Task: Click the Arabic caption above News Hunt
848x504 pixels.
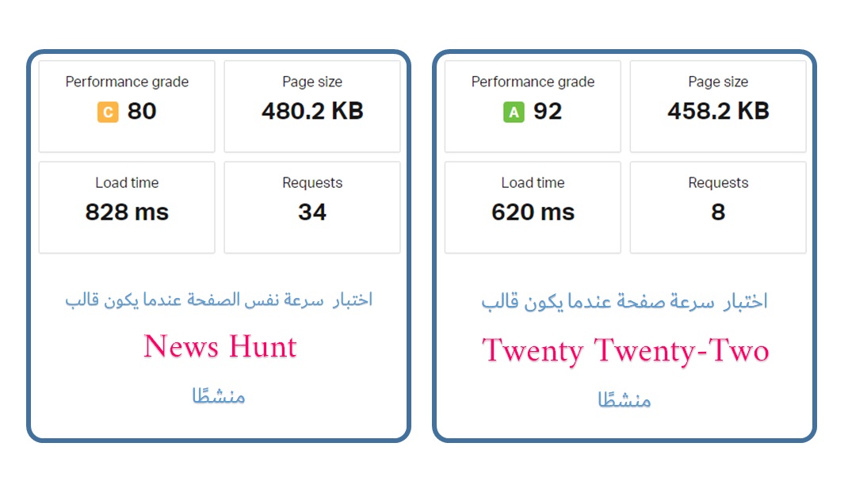Action: (x=219, y=300)
